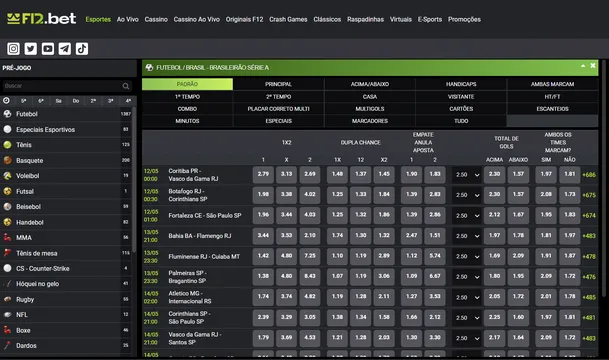
Task: Filter by Sa day tab
Action: (x=58, y=101)
